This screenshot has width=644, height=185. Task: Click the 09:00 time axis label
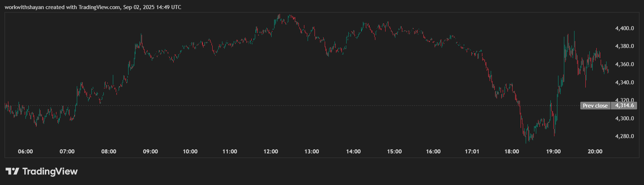pyautogui.click(x=150, y=152)
